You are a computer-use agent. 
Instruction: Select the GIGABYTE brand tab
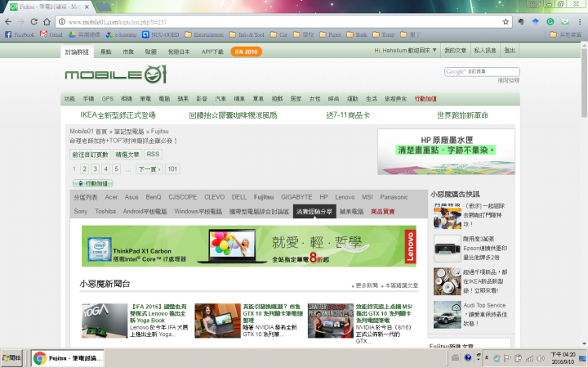(x=296, y=197)
